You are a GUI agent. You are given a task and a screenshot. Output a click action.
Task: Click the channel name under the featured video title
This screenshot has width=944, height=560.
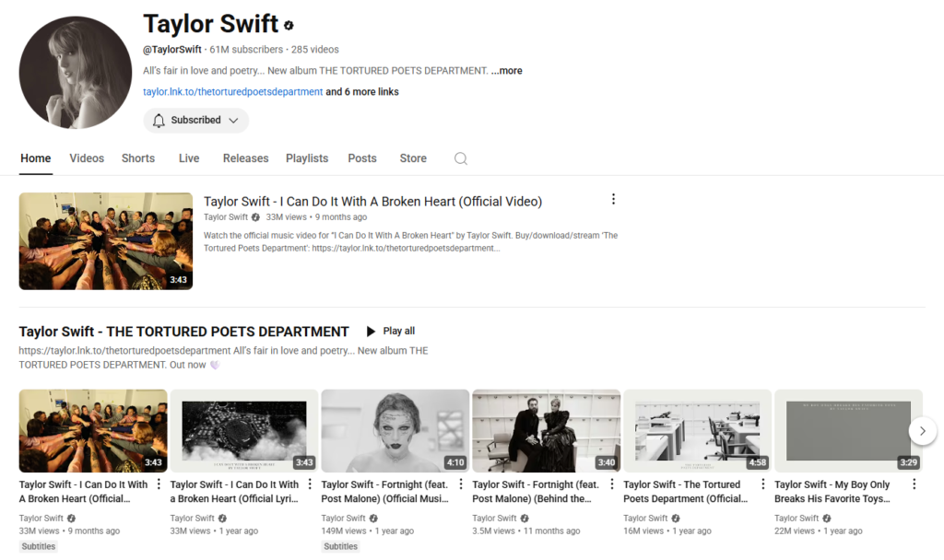click(x=226, y=217)
